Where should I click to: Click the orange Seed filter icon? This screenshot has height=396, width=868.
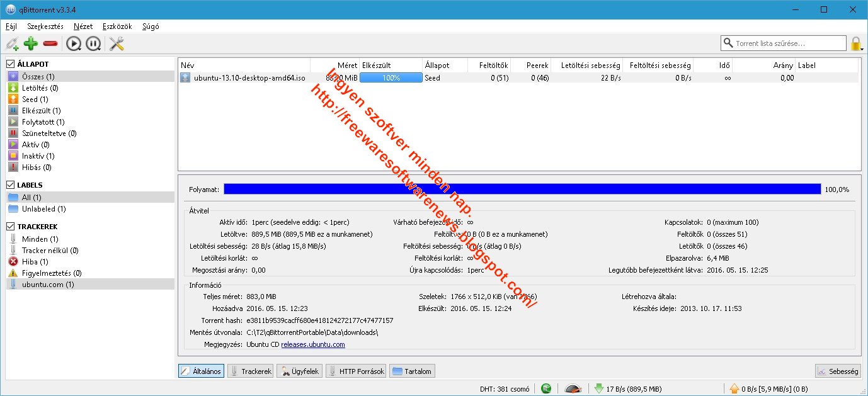(x=13, y=99)
